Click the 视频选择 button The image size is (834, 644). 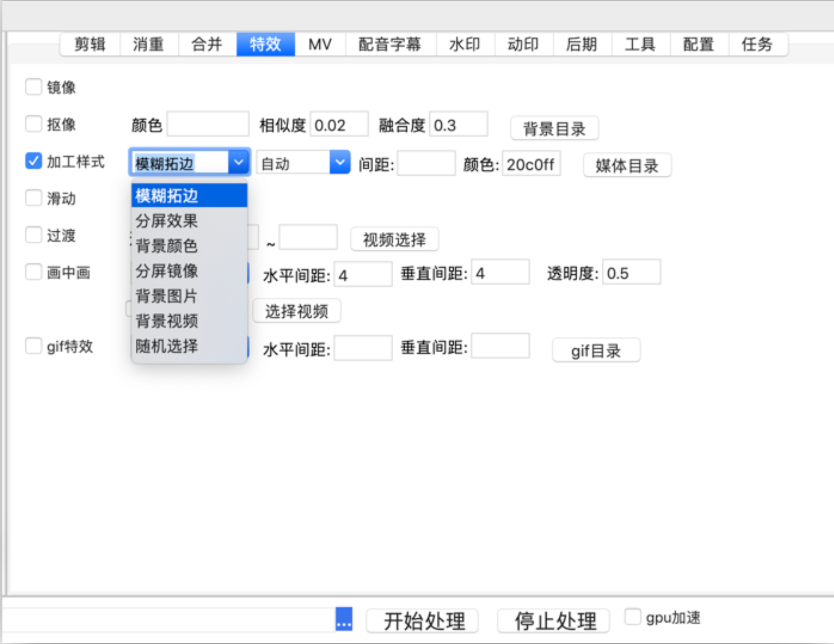395,239
